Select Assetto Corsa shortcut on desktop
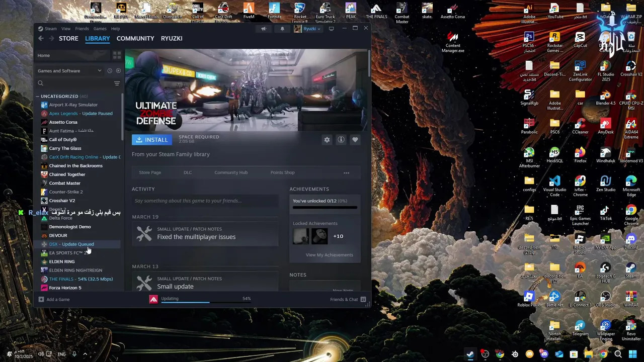Screen dimensions: 644x362 (x=453, y=11)
